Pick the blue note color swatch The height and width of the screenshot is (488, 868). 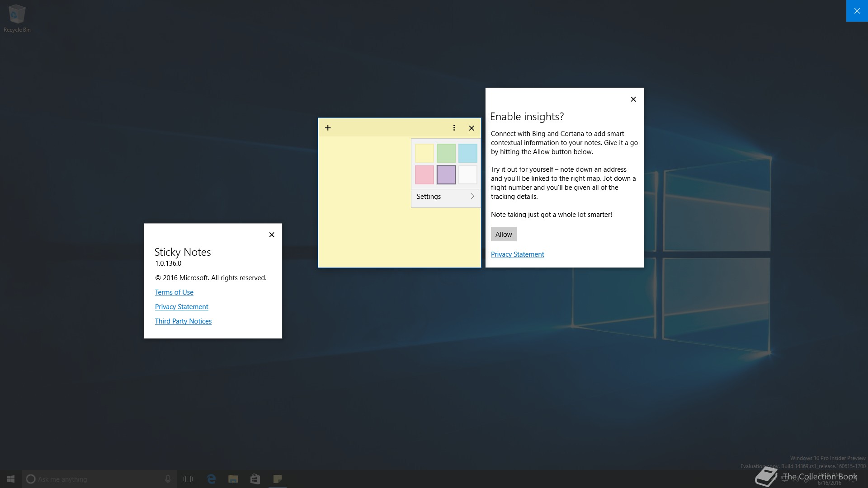click(468, 153)
